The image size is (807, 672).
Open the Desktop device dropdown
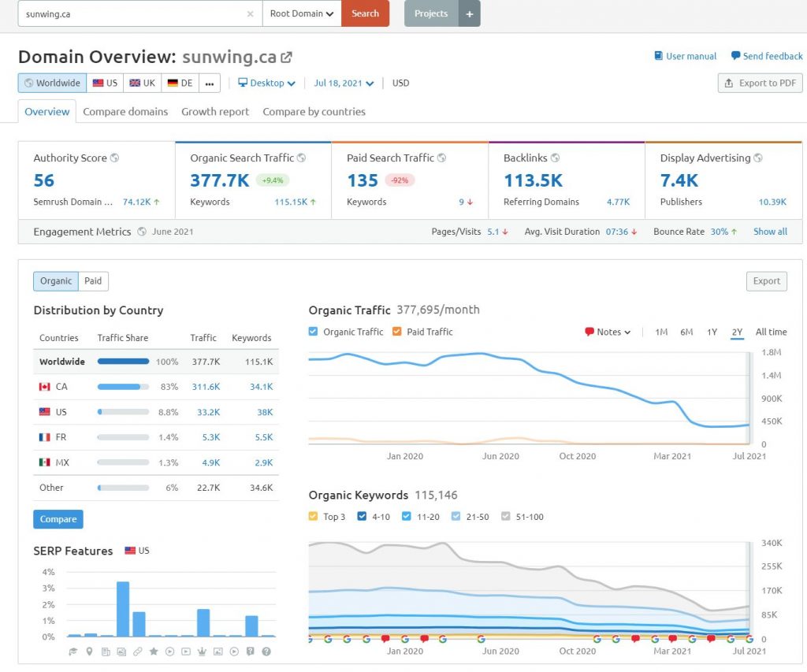tap(266, 83)
